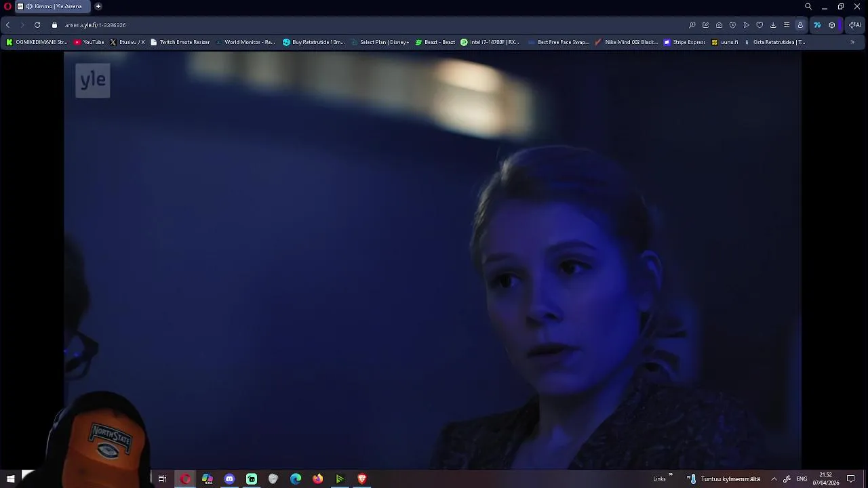Screen dimensions: 868x488
Task: Open the tab search magnifier
Action: pos(808,6)
